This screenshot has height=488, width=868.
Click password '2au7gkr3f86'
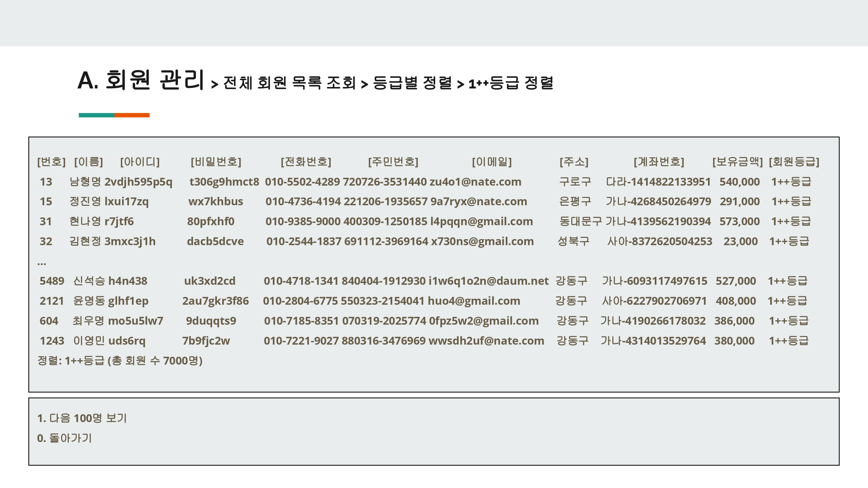216,301
